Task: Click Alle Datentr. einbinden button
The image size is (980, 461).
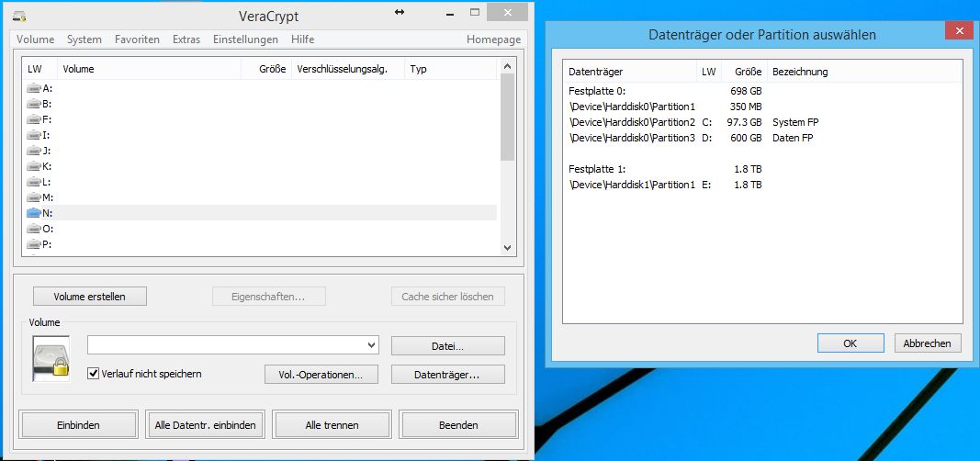Action: click(x=205, y=425)
